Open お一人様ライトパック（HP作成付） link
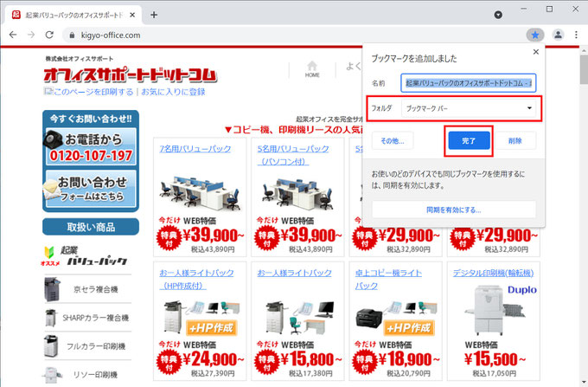588x387 pixels. pyautogui.click(x=196, y=279)
